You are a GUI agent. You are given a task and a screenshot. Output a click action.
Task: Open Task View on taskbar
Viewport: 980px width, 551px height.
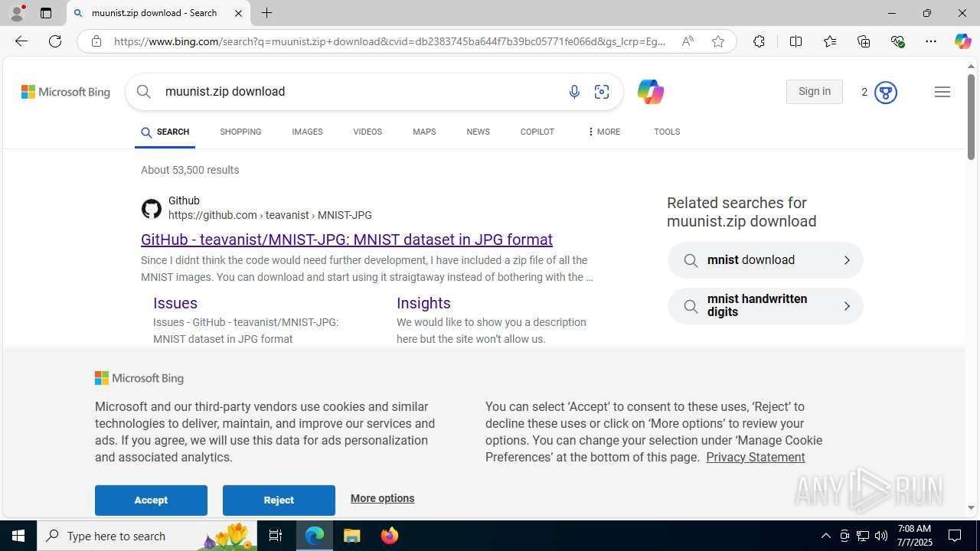(276, 536)
